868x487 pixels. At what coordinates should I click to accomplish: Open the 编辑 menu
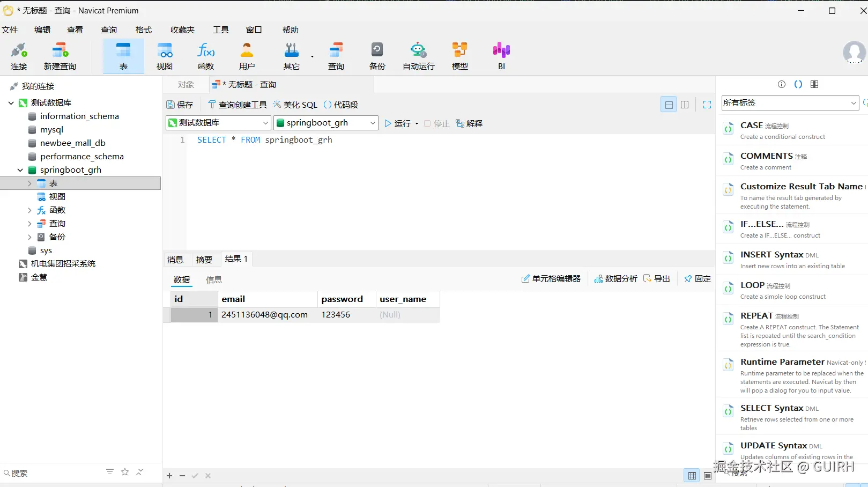point(42,30)
